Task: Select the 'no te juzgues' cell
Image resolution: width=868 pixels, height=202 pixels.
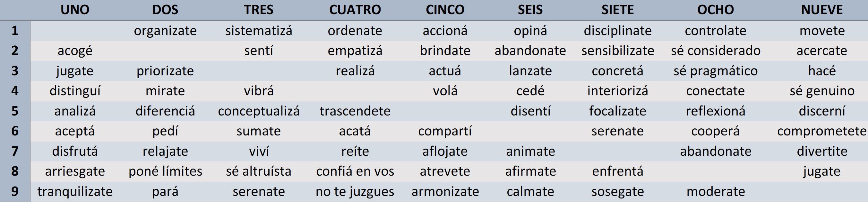Action: 355,191
